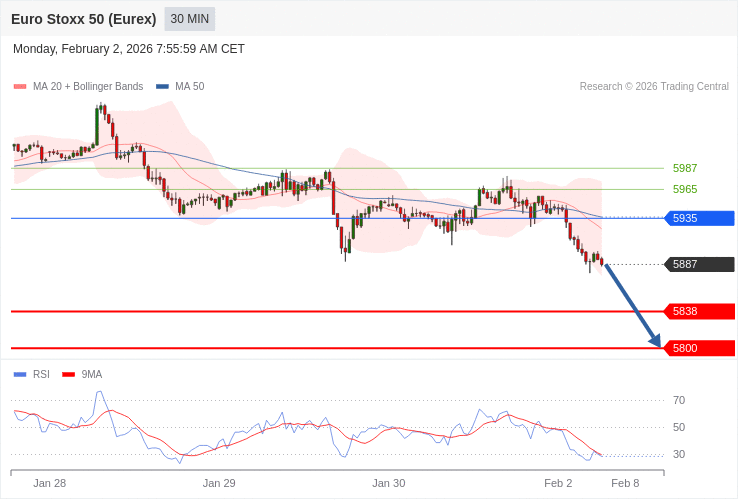Click the RSI legend swatch
Image resolution: width=738 pixels, height=500 pixels.
coord(20,375)
